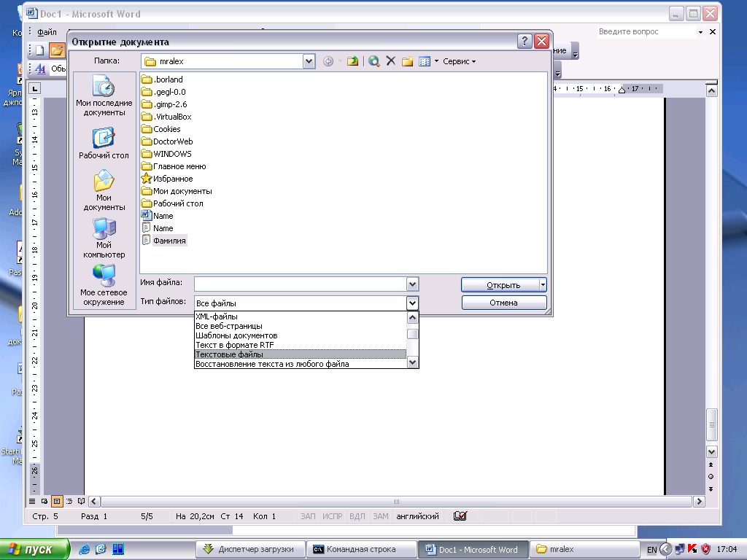Image resolution: width=747 pixels, height=560 pixels.
Task: Open Мои последние документы in the places bar
Action: (x=104, y=96)
